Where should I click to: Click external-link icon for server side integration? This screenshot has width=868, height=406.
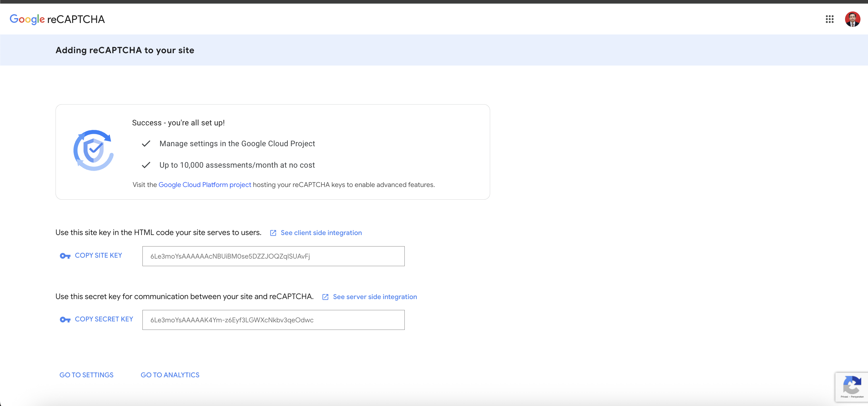325,297
